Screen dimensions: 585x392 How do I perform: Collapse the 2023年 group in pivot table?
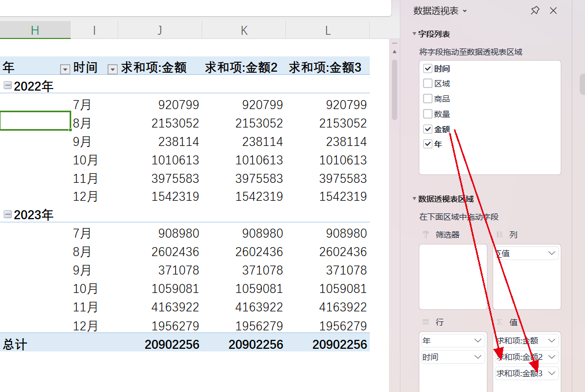[x=7, y=214]
